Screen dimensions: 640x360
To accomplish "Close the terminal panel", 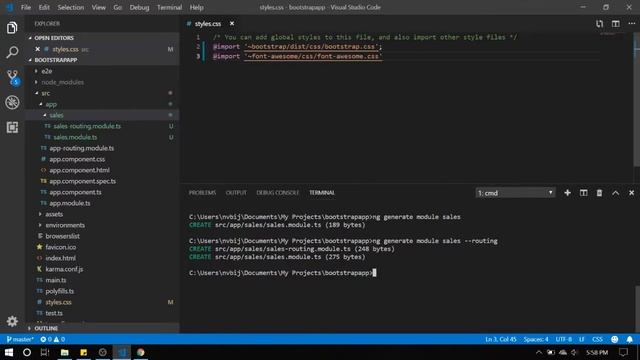I will coord(631,193).
